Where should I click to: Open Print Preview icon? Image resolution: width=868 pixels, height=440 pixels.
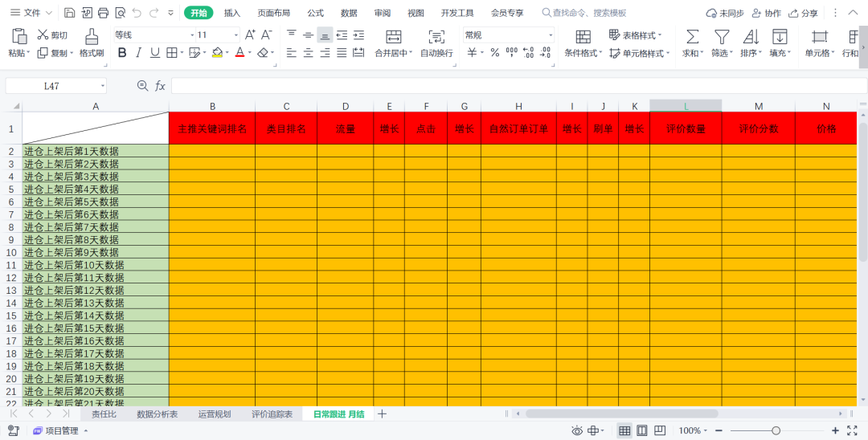click(120, 13)
